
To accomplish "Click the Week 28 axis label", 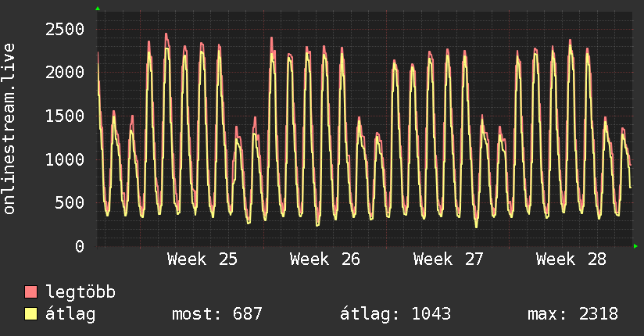I will point(571,259).
